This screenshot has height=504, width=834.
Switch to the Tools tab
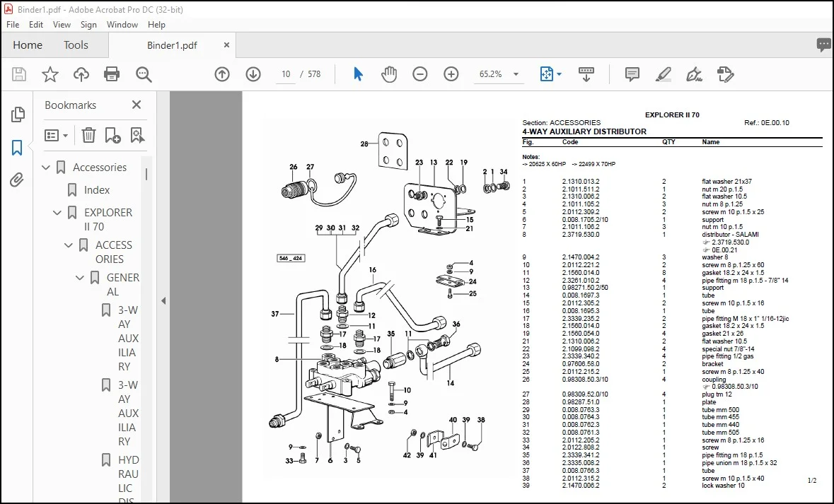[76, 45]
